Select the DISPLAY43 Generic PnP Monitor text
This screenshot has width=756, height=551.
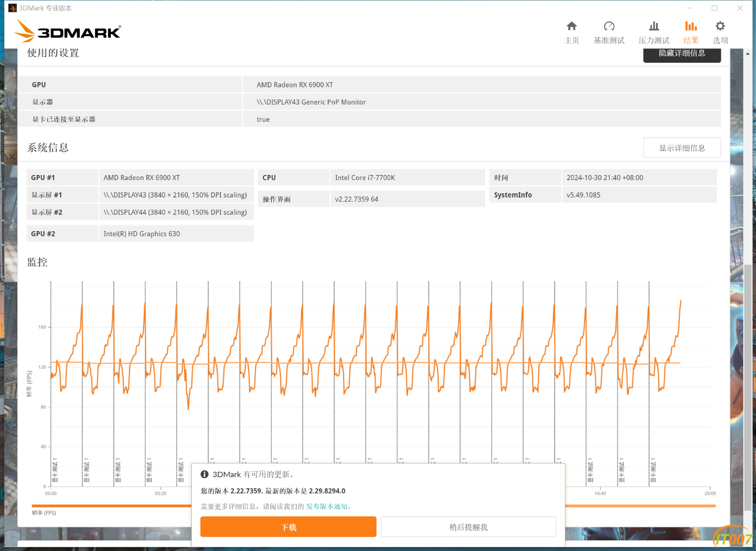pos(311,102)
